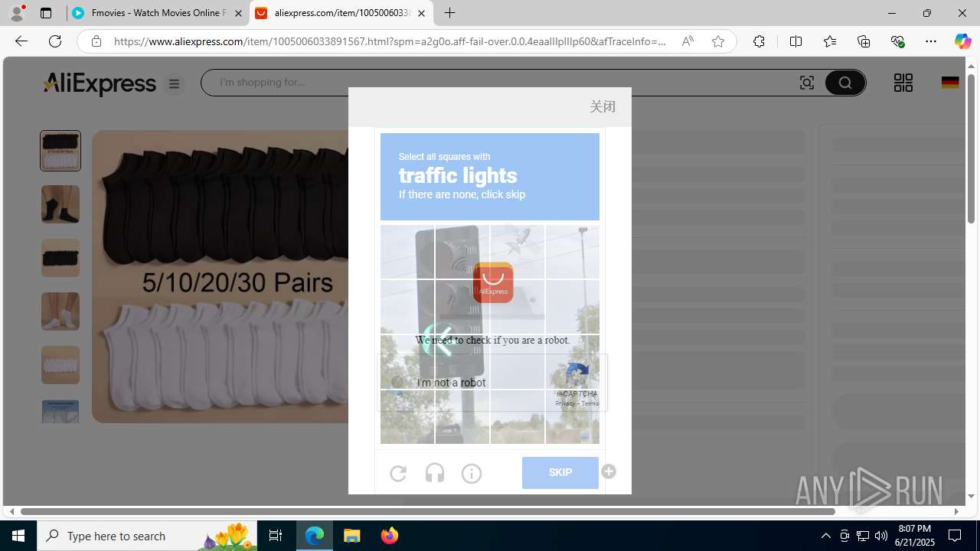Open the notification center
Viewport: 980px width, 551px height.
pos(955,536)
